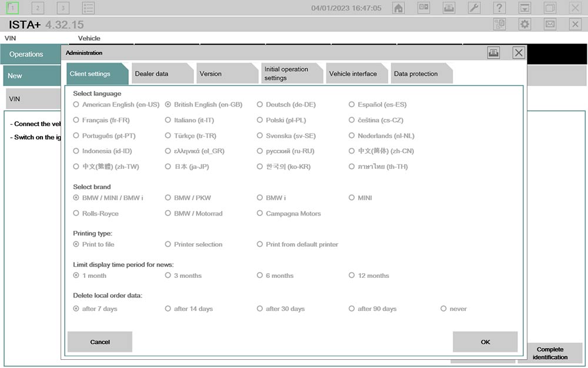Click the stacked windows icon in top bar

(550, 8)
